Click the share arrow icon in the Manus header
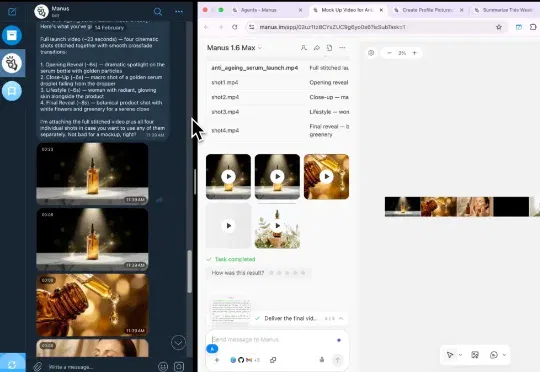This screenshot has height=372, width=540. (316, 48)
